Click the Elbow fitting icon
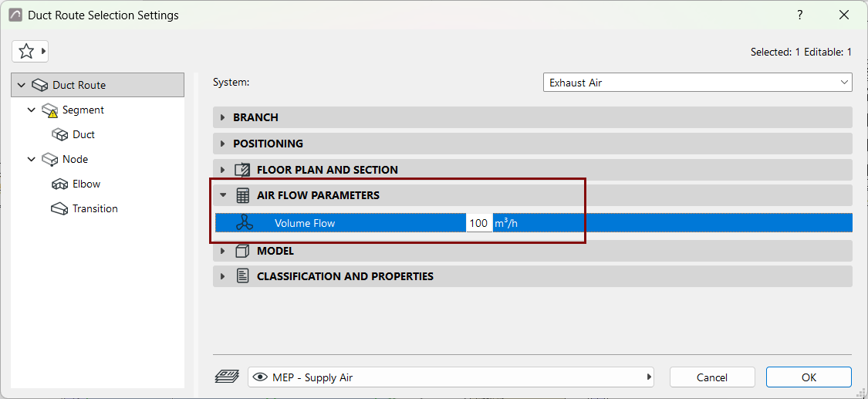The image size is (868, 399). point(59,184)
